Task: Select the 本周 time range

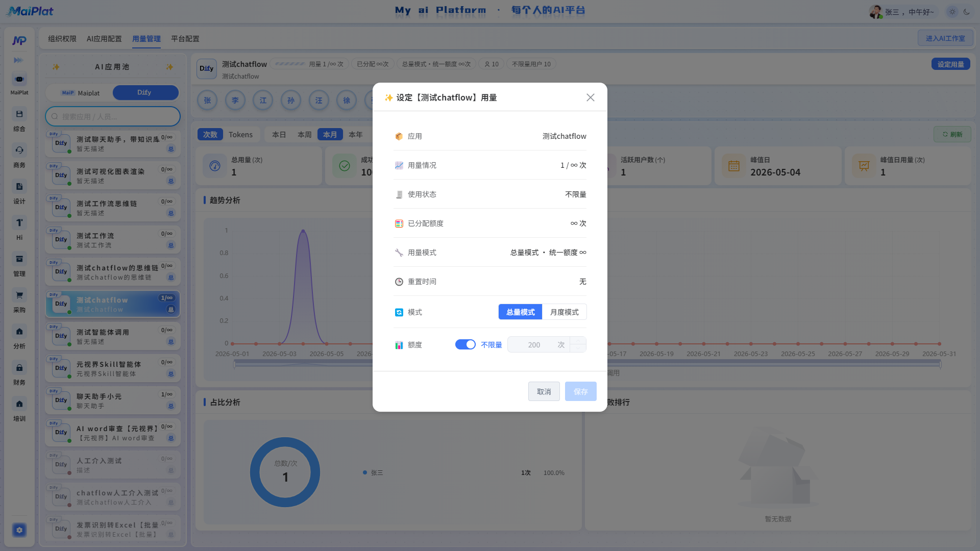Action: (305, 135)
